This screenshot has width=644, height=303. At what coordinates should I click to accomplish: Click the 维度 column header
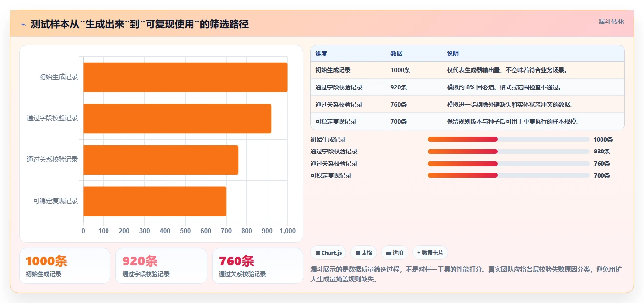coord(321,54)
